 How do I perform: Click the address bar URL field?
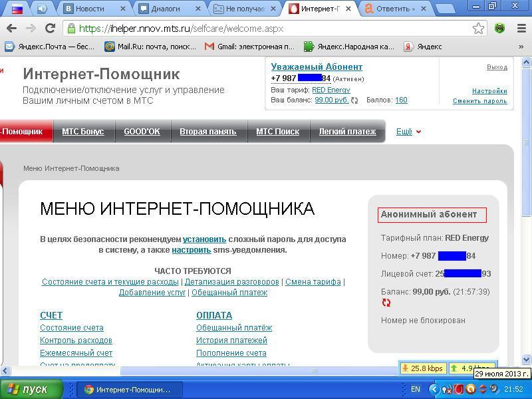click(266, 29)
